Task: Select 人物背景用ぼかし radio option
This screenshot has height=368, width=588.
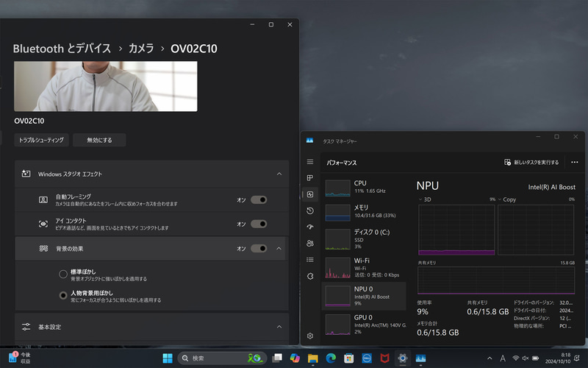Action: [x=63, y=296]
